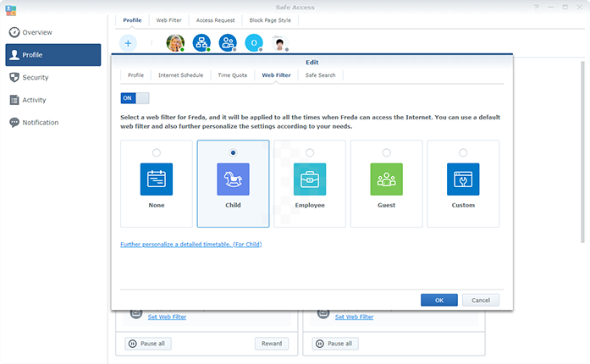This screenshot has width=590, height=364.
Task: Toggle the web filter ON switch
Action: (x=135, y=98)
